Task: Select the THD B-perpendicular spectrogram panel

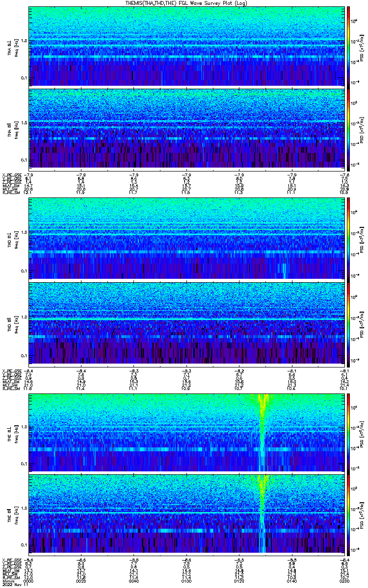Action: pos(185,238)
